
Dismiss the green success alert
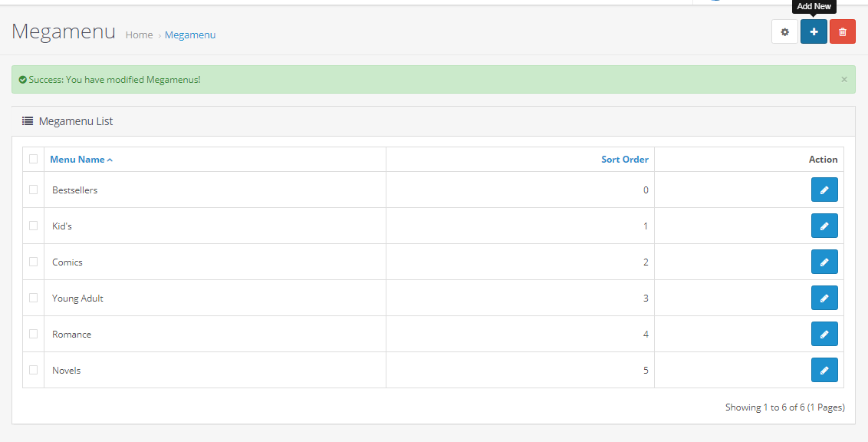click(x=844, y=79)
